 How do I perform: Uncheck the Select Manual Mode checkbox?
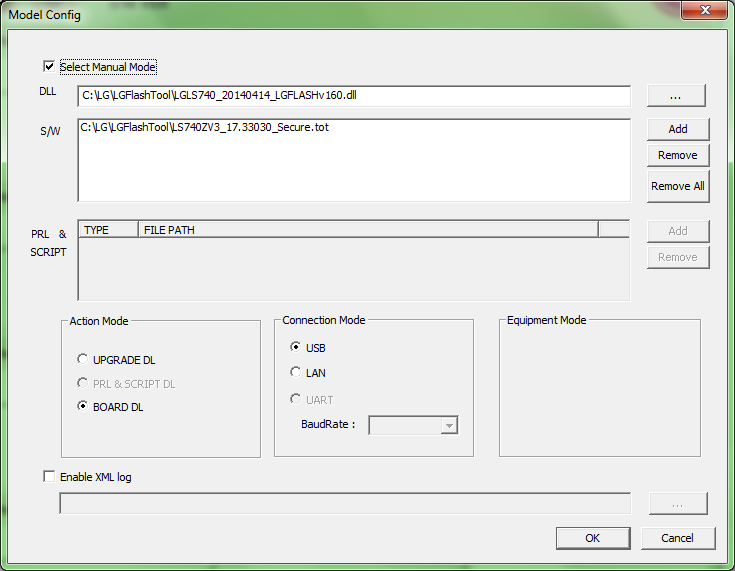pos(48,67)
